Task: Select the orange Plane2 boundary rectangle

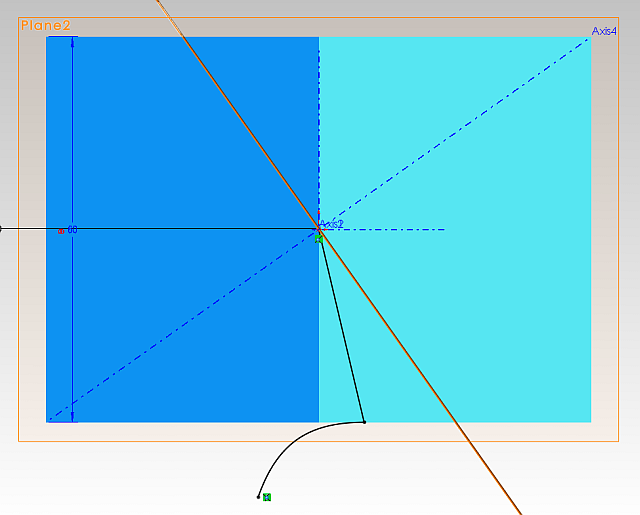Action: [318, 441]
